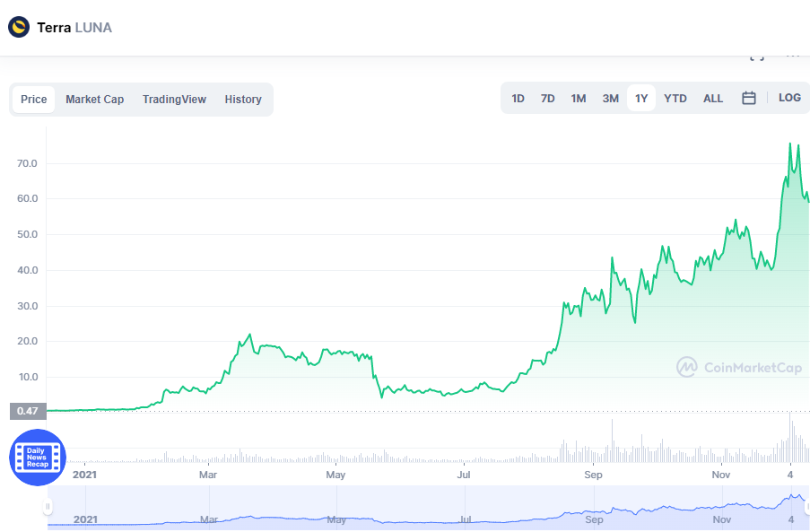810x532 pixels.
Task: Set chart range to 7D
Action: [547, 99]
